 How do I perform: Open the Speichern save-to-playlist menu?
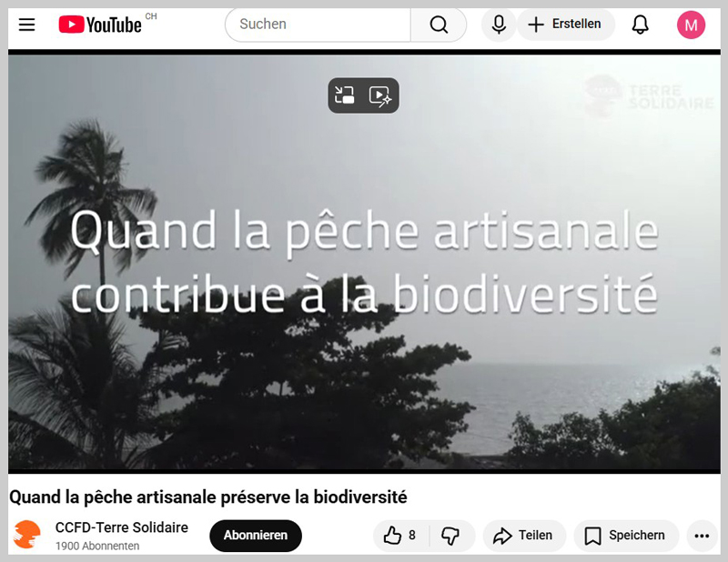[625, 536]
